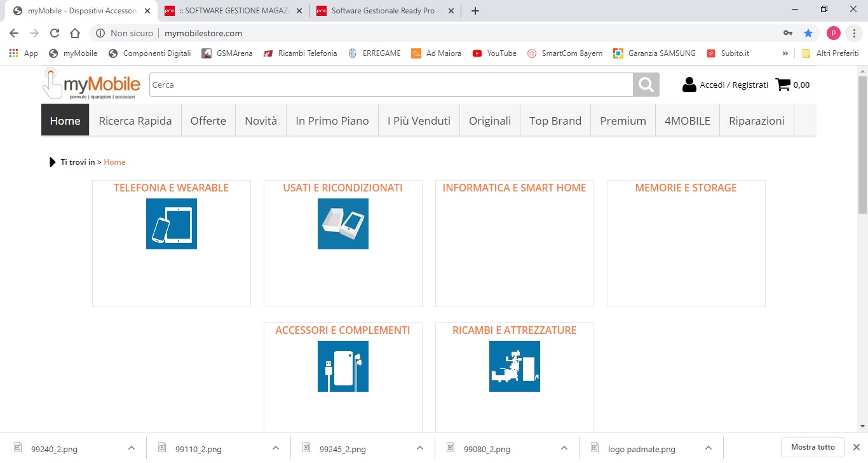
Task: Open the myMobile bookmark
Action: (x=73, y=53)
